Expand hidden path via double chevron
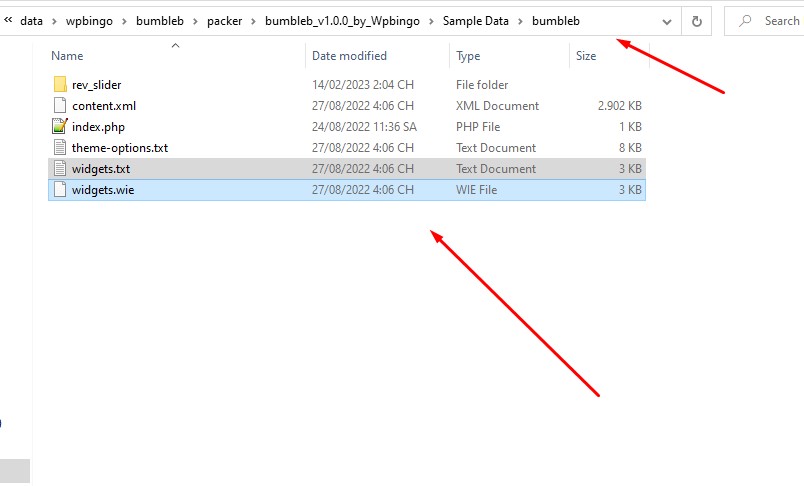Viewport: 804px width, 486px height. (8, 21)
